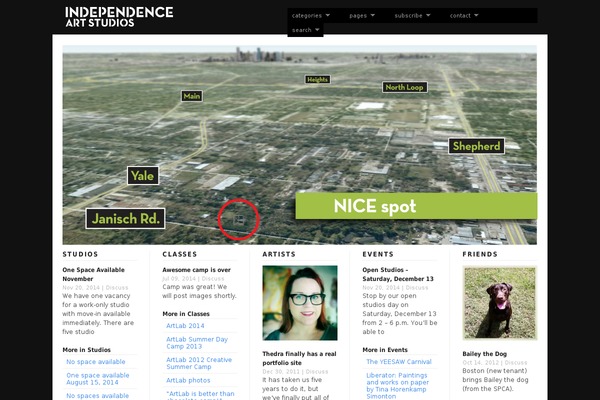Image resolution: width=600 pixels, height=400 pixels.
Task: Open Liberator: Paintings and works on paper link
Action: click(x=398, y=386)
